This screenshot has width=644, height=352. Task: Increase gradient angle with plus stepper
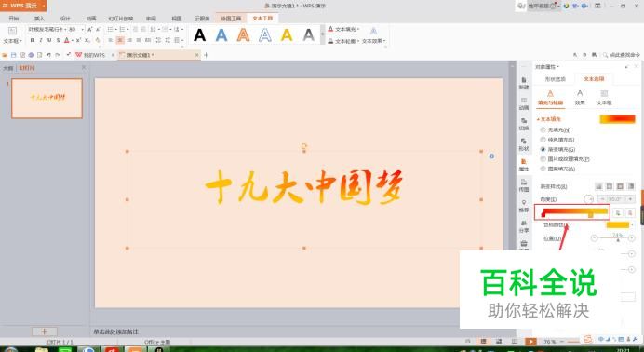pyautogui.click(x=630, y=198)
